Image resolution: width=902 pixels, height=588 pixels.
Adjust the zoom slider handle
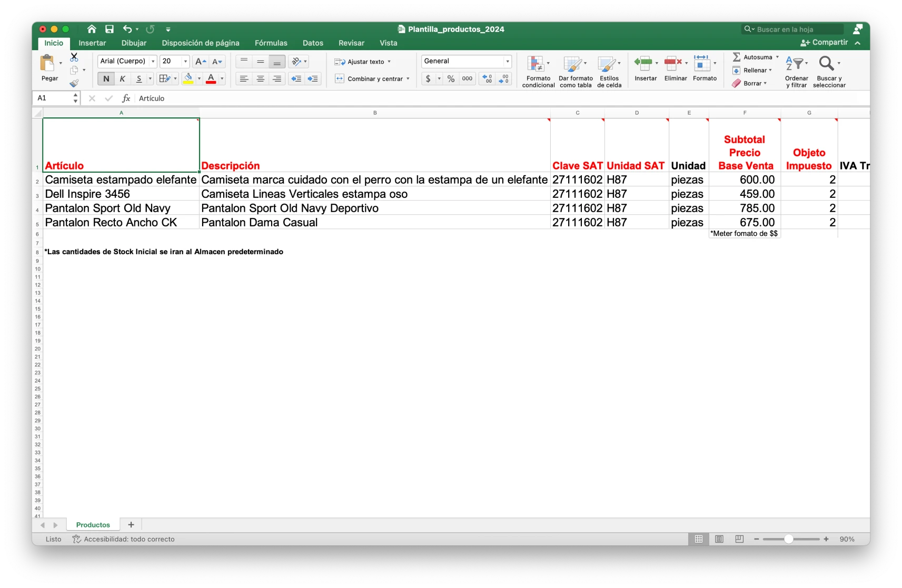[x=789, y=539]
